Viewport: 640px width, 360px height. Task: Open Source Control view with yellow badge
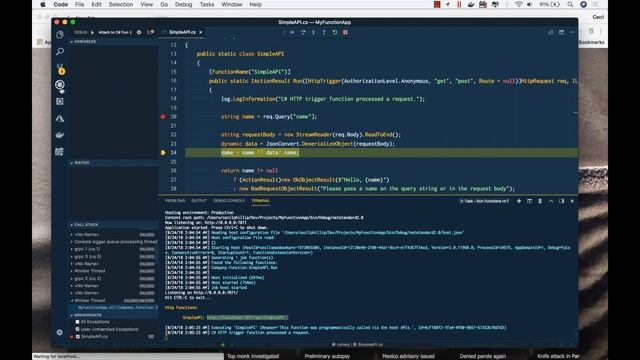click(60, 69)
